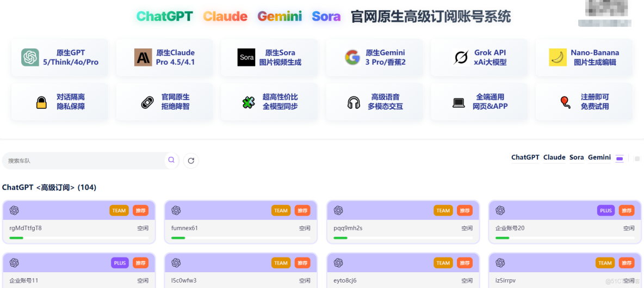Select the ChatGPT filter tab beside Claude
The image size is (644, 288).
pos(525,157)
